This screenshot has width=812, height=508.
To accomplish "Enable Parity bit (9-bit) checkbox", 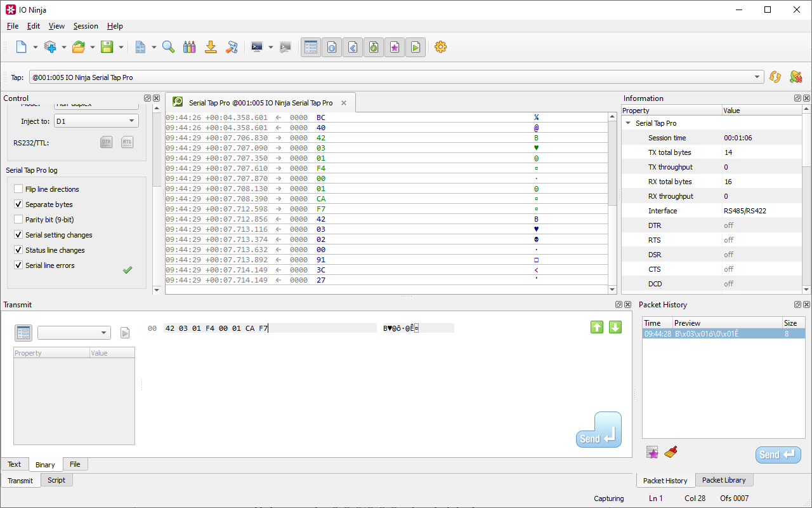I will coord(18,220).
